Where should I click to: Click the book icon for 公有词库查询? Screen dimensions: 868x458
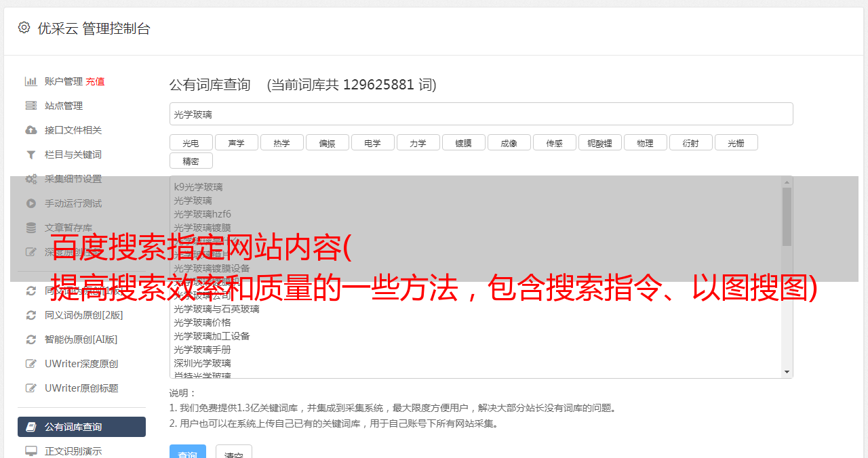pos(31,427)
